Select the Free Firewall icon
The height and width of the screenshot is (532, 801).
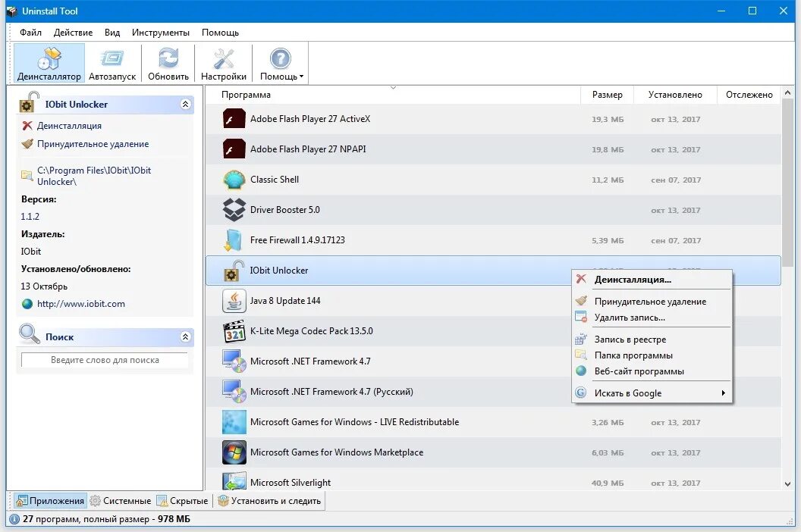233,240
